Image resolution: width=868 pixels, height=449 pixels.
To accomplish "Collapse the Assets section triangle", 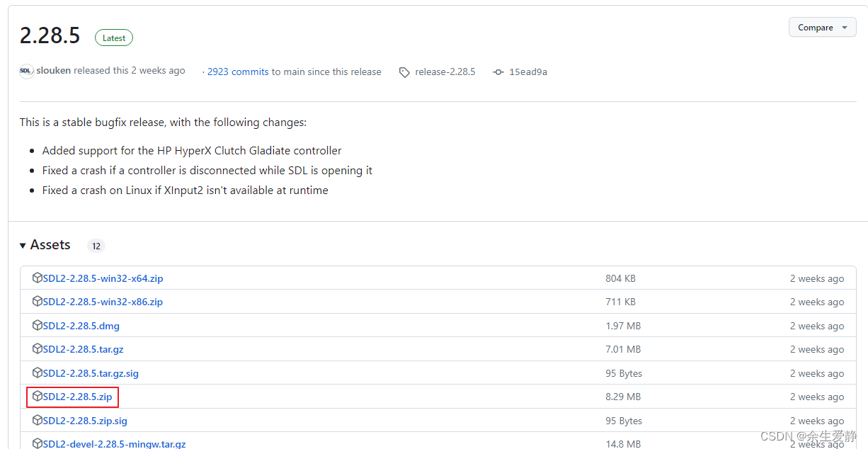I will pos(23,245).
